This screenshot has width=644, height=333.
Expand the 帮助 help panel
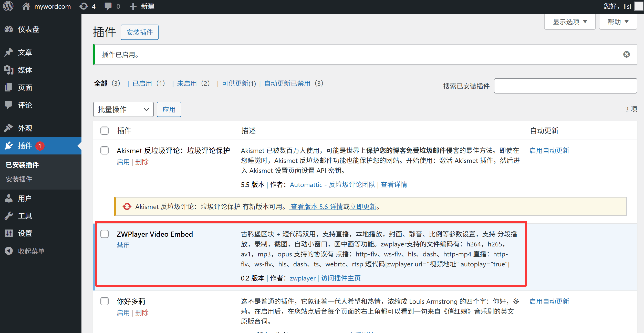tap(618, 22)
